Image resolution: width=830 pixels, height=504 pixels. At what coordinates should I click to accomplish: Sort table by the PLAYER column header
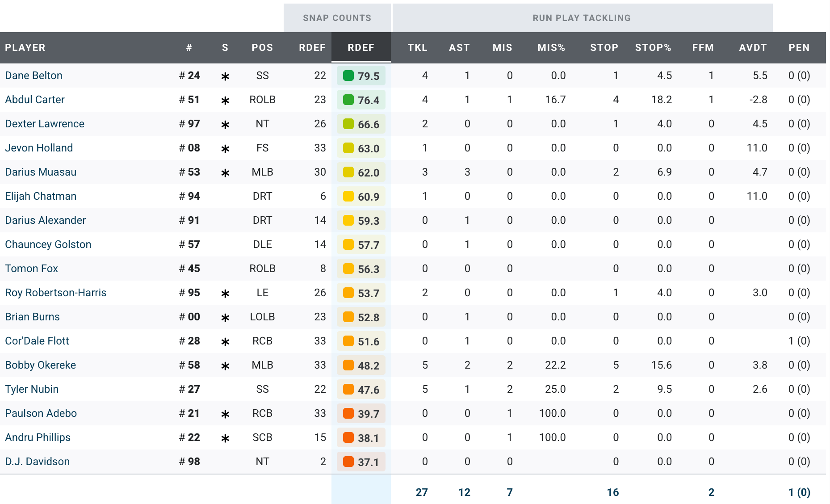pyautogui.click(x=25, y=48)
